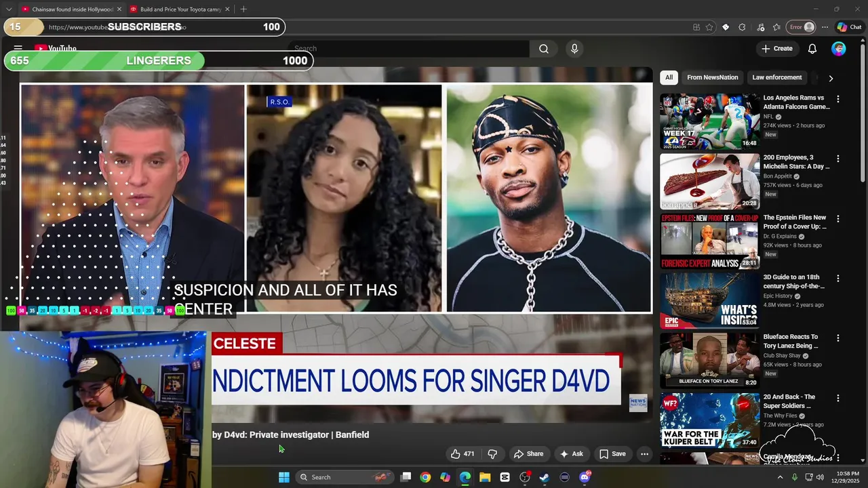Open options for 20 And Back video
Screen dimensions: 868x488
point(838,399)
